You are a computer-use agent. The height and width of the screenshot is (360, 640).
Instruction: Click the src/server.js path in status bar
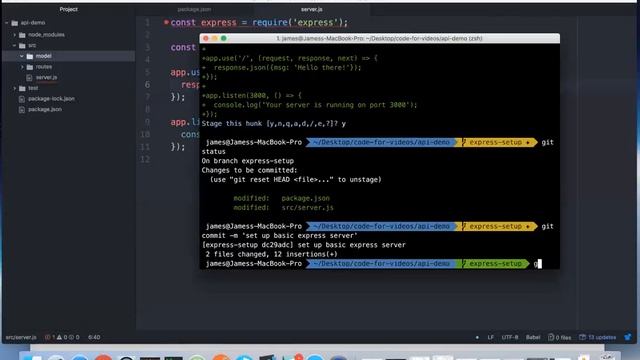[x=21, y=337]
